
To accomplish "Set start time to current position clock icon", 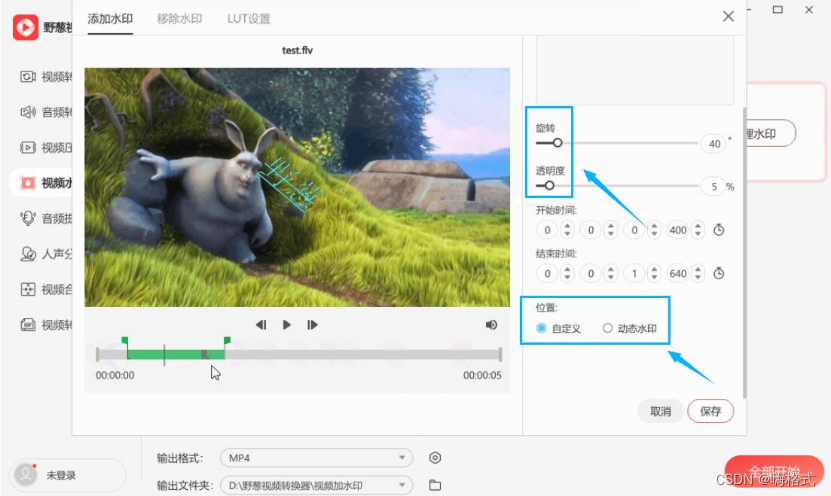I will 719,230.
